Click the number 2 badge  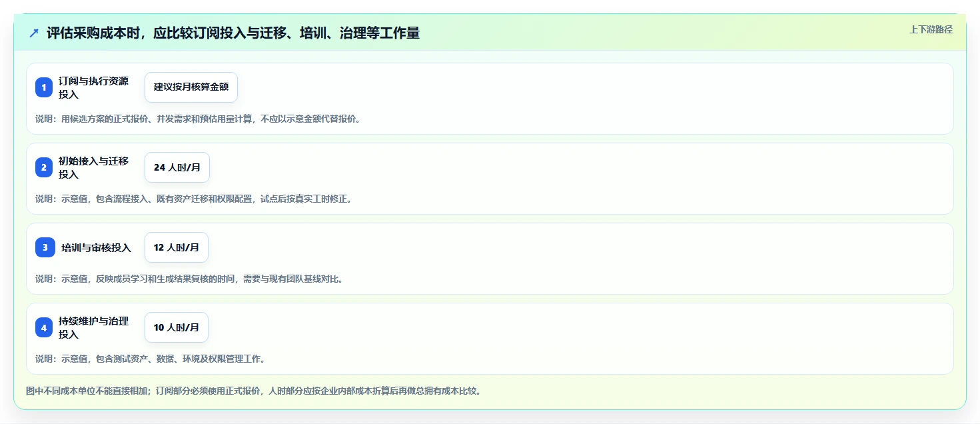tap(44, 167)
